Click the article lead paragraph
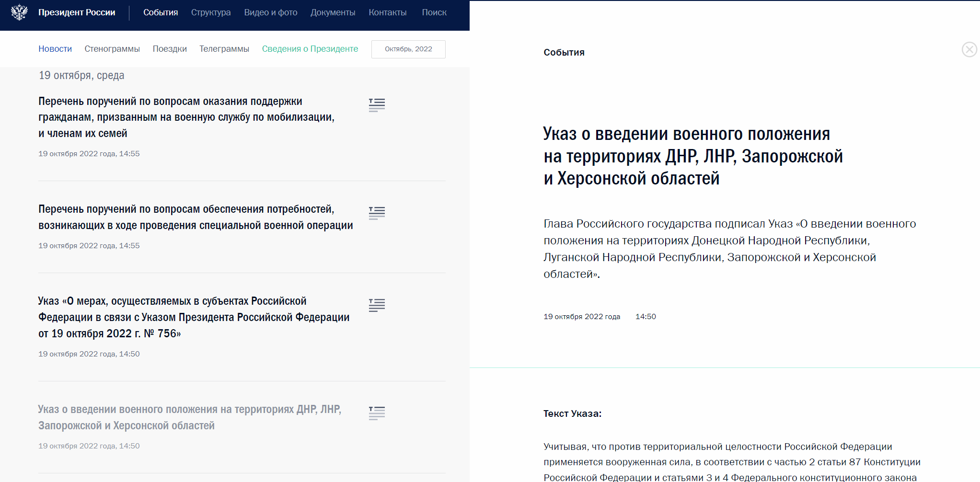Viewport: 980px width, 482px height. point(730,249)
